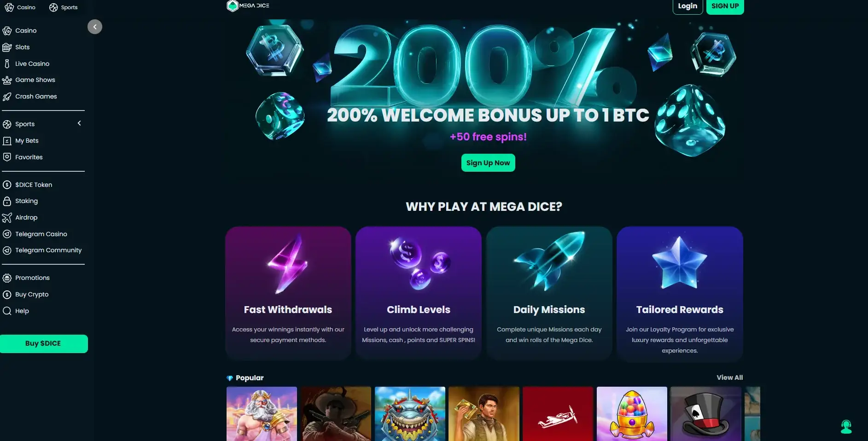Click the Buy $DICE button
The width and height of the screenshot is (868, 441).
(43, 343)
